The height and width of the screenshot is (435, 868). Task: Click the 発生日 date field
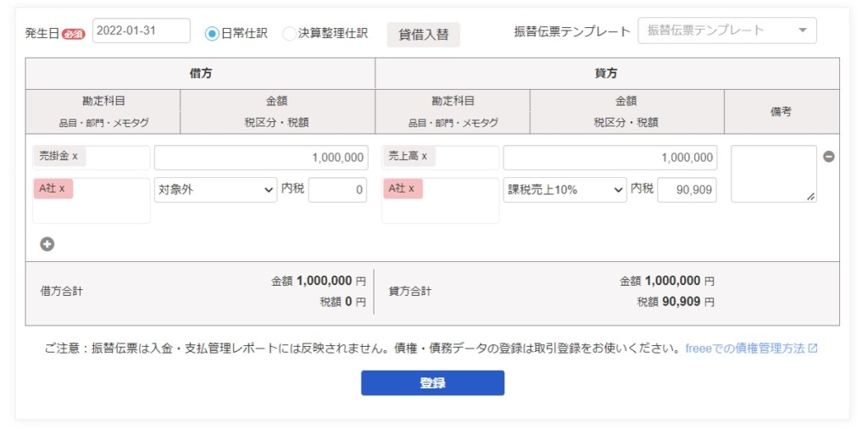141,31
